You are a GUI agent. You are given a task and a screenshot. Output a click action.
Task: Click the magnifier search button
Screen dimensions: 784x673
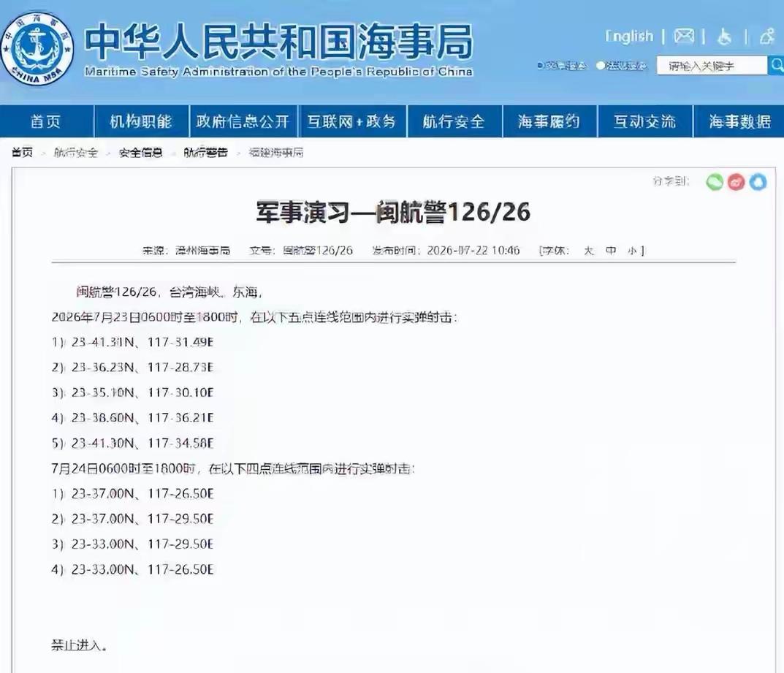776,65
